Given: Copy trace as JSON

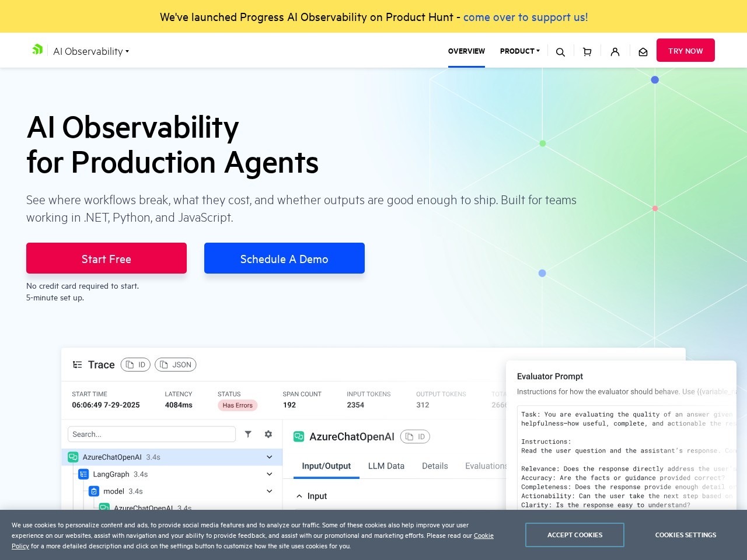Looking at the screenshot, I should tap(176, 365).
